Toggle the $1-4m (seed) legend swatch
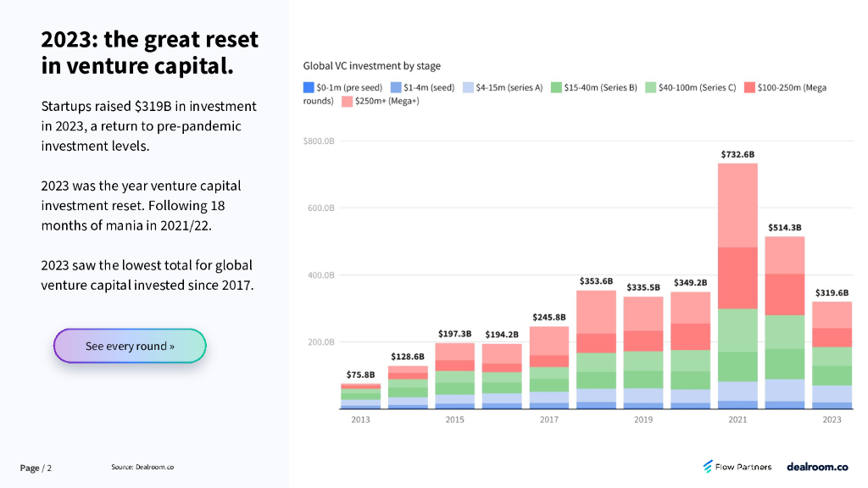The width and height of the screenshot is (868, 488). tap(396, 87)
